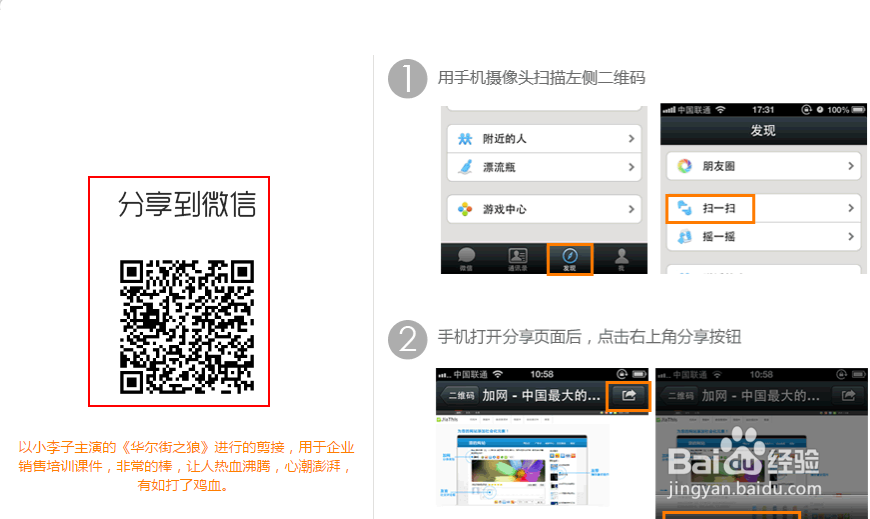Tap the highlighted share button
This screenshot has height=519, width=870.
click(x=629, y=396)
